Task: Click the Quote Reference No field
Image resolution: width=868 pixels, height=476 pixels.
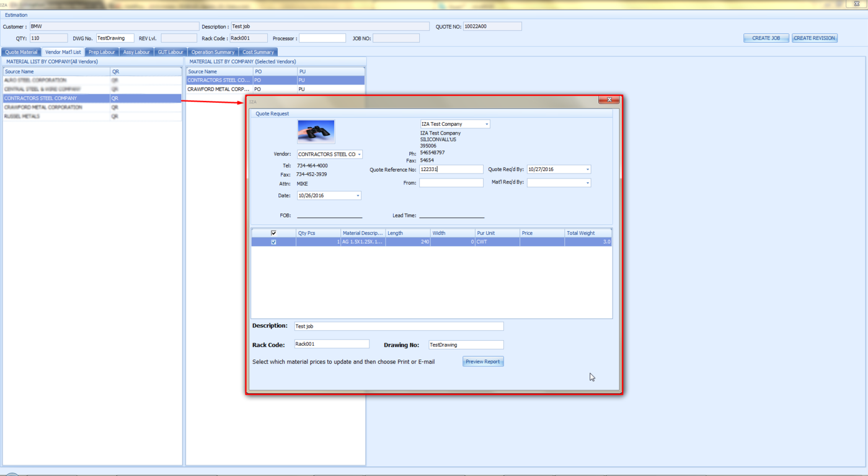Action: [x=451, y=169]
